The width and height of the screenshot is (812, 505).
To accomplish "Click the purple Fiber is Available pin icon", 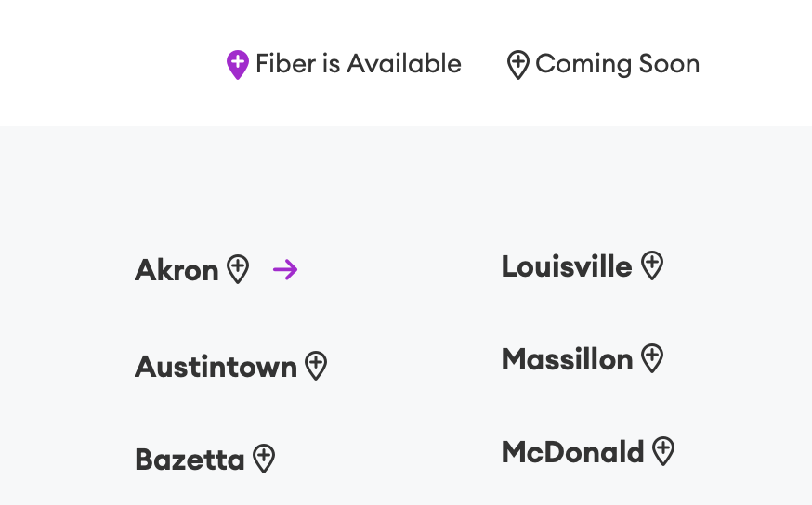I will [x=238, y=65].
